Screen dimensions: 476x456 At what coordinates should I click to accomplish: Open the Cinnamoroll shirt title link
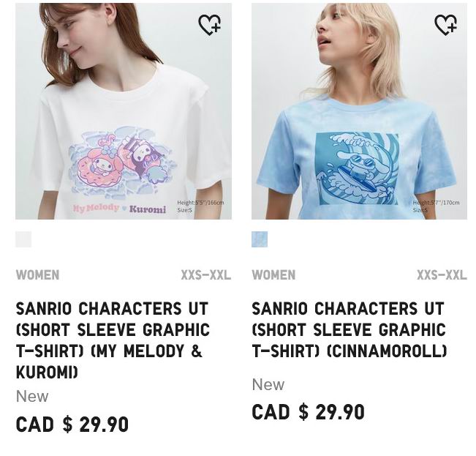click(349, 329)
